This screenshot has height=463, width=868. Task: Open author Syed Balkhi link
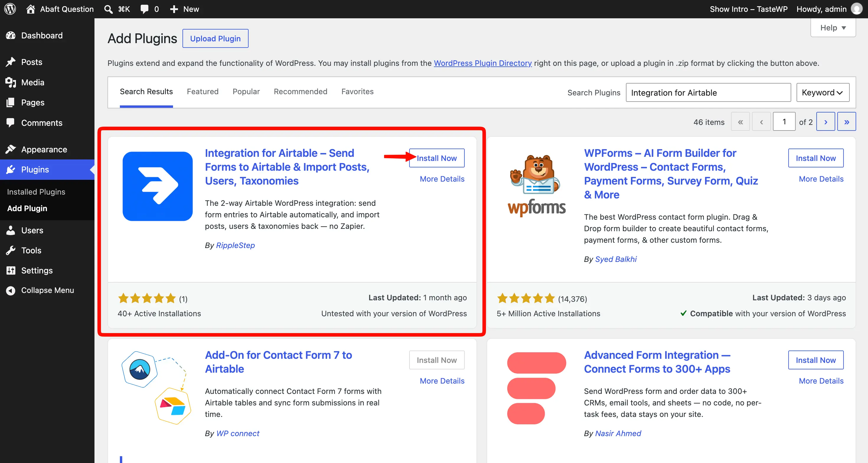616,259
